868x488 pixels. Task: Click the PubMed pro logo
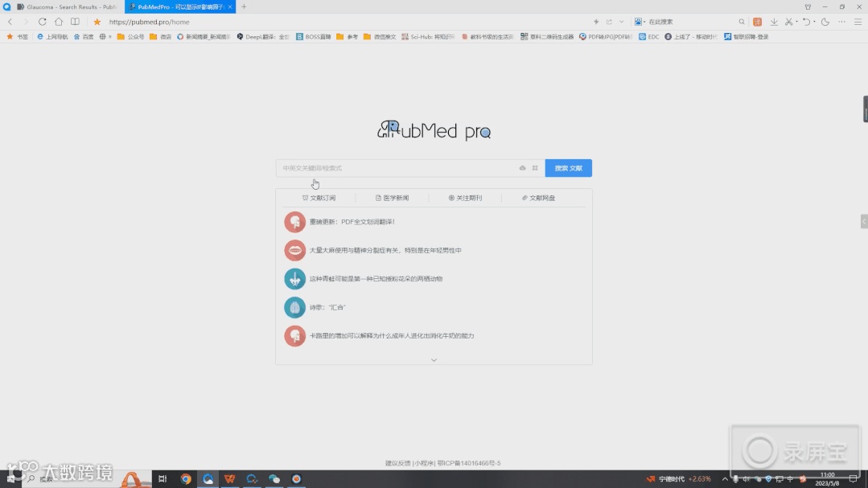(434, 130)
